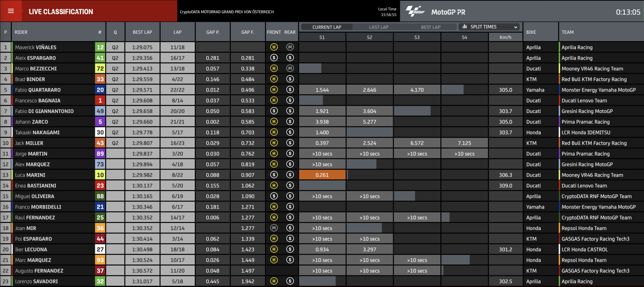This screenshot has width=644, height=287.
Task: Click Lecuona lap count 18/18
Action: 177,249
